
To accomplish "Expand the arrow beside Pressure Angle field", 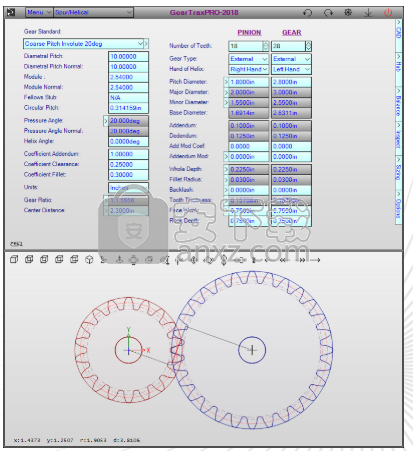I will 106,121.
